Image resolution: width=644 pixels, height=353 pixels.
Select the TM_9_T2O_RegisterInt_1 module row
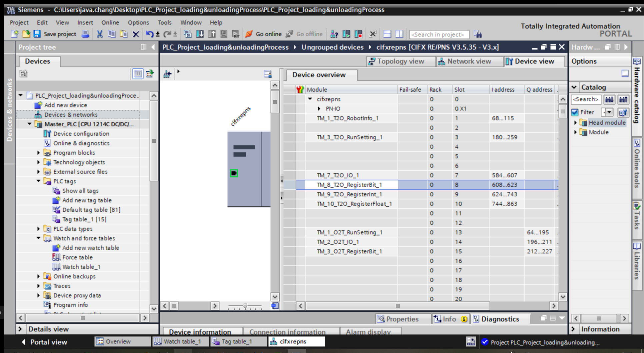click(x=427, y=194)
